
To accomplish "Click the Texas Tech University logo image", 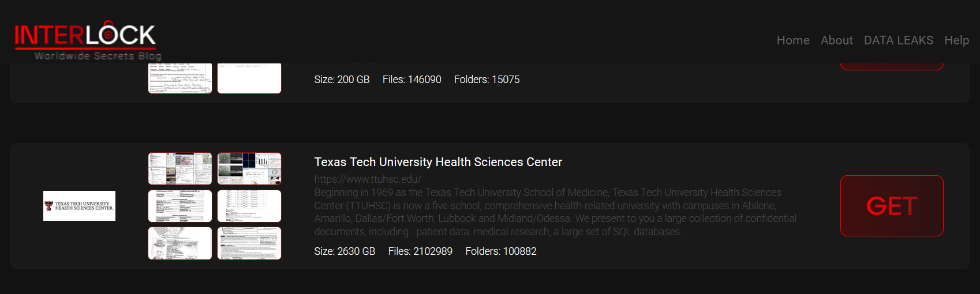I will 79,206.
